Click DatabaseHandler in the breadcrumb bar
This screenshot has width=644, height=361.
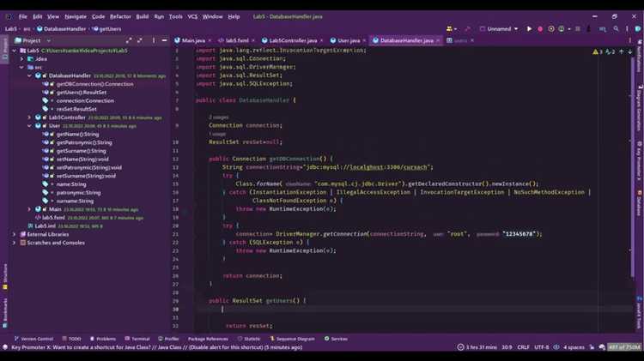(64, 29)
